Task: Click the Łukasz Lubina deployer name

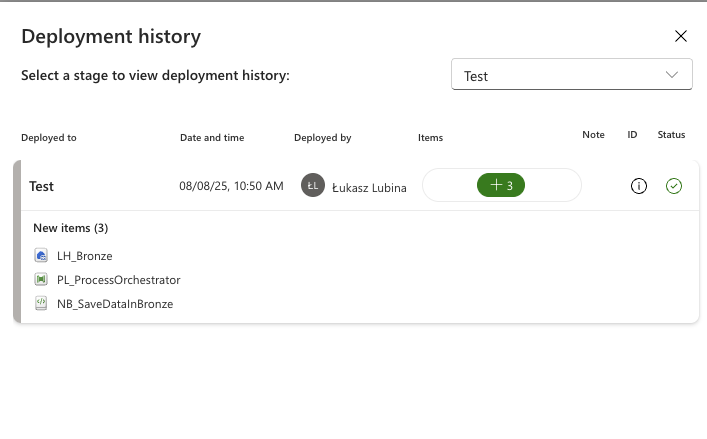Action: 369,187
